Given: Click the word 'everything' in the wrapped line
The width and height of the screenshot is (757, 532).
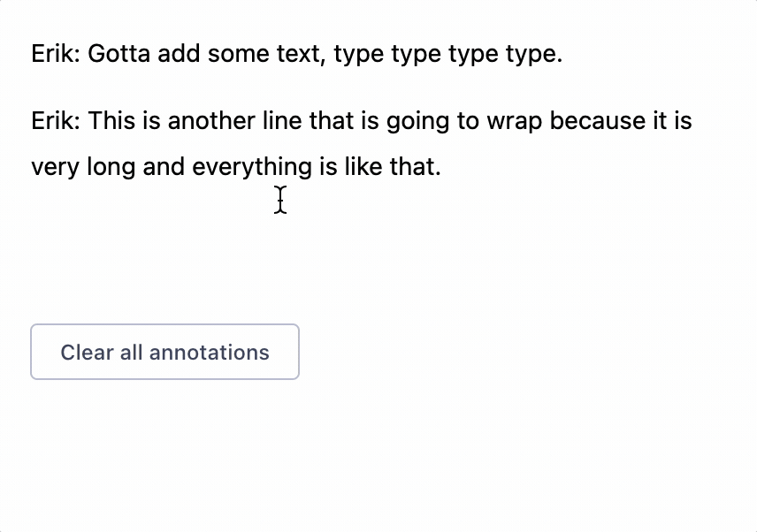Looking at the screenshot, I should coord(251,166).
